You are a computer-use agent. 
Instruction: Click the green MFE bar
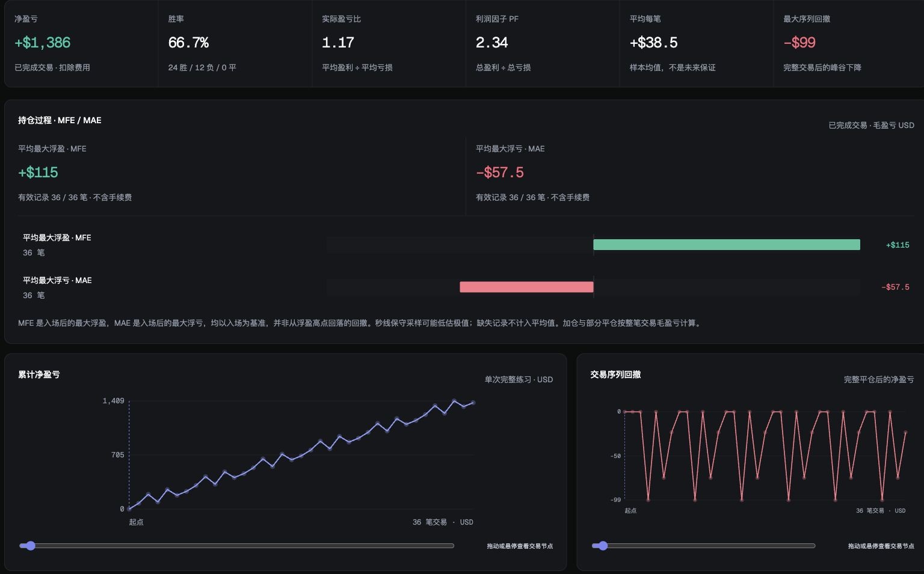pyautogui.click(x=727, y=245)
